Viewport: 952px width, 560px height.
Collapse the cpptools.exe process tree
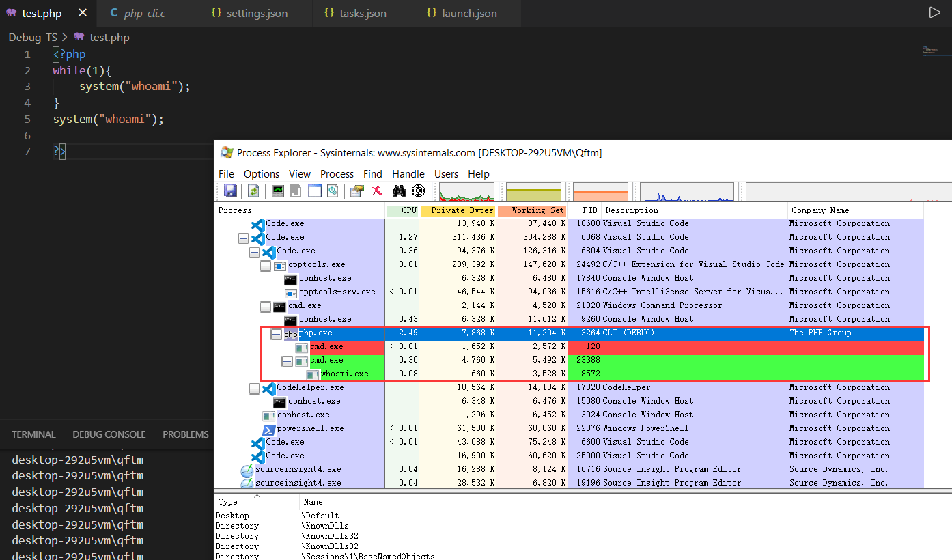click(265, 266)
